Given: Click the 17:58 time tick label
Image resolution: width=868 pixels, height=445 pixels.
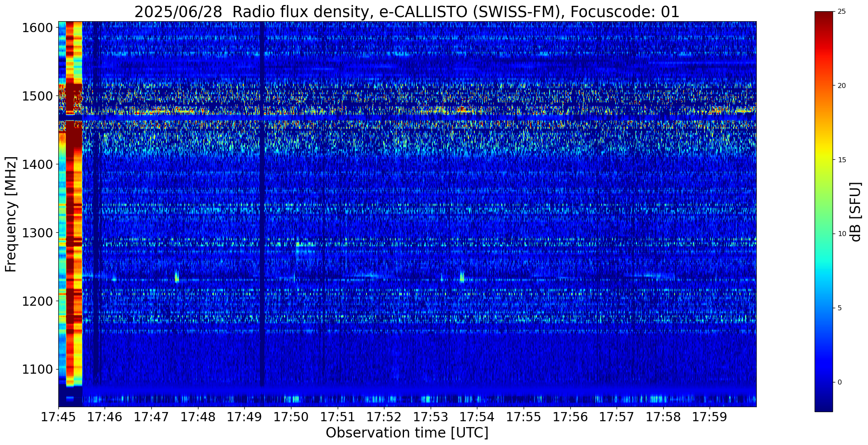Looking at the screenshot, I should [x=663, y=417].
